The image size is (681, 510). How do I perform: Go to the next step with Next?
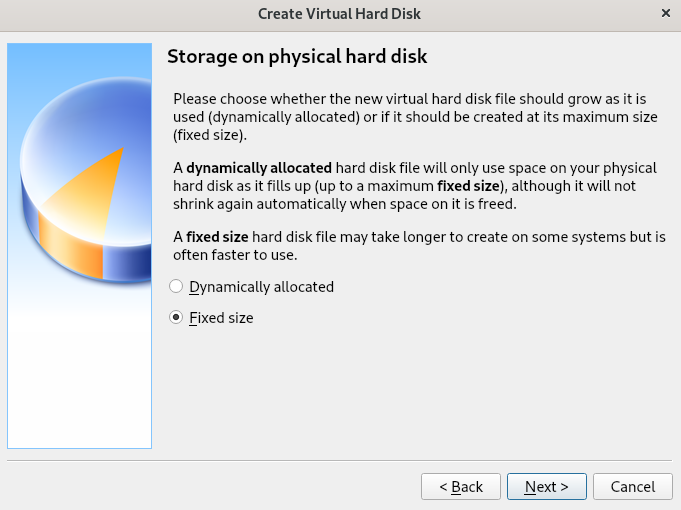[x=546, y=487]
